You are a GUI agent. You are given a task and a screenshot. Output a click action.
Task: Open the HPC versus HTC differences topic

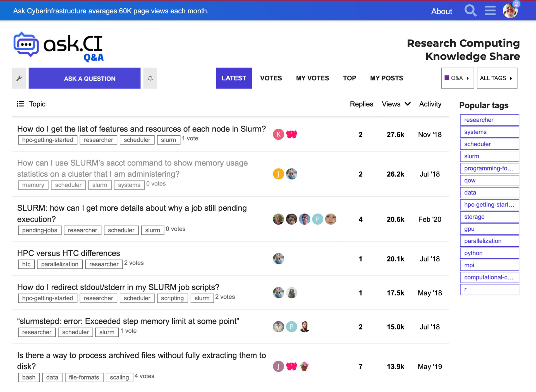(x=69, y=253)
